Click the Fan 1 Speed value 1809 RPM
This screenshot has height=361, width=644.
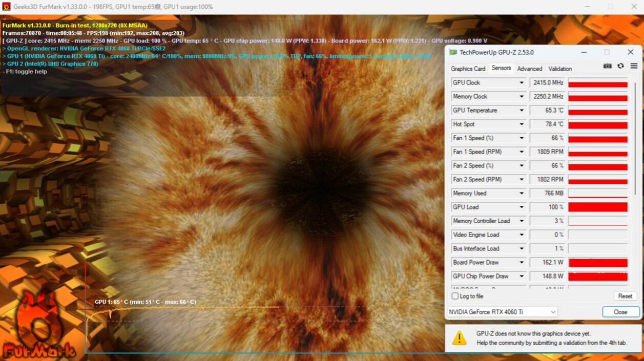pos(547,152)
